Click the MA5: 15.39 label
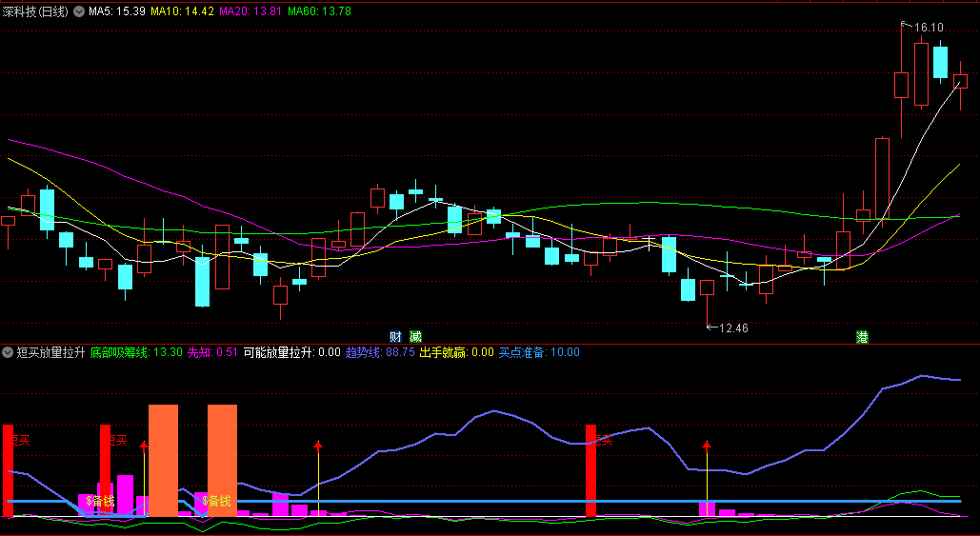 click(117, 11)
